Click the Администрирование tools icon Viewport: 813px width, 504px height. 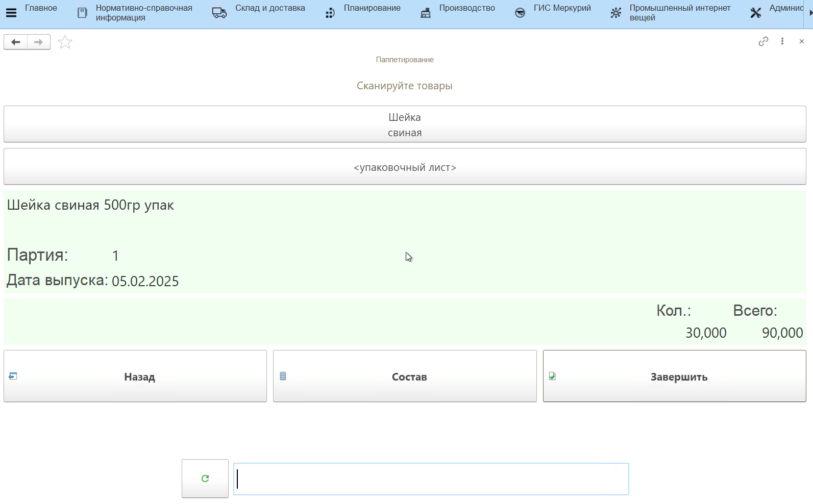[756, 13]
